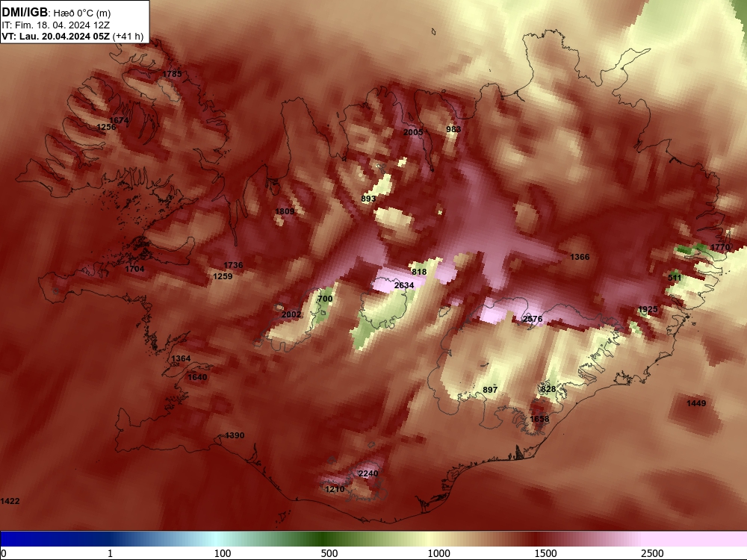Click the 1259 height label
Image resolution: width=747 pixels, height=560 pixels.
pos(223,276)
